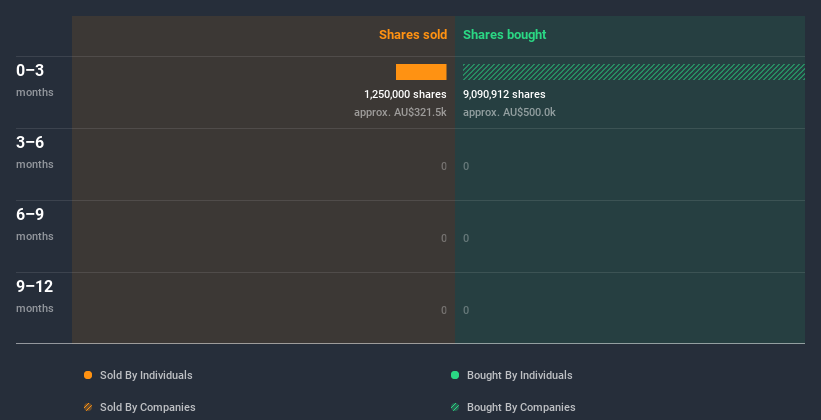
Task: Click the 9,090,912 shares value
Action: tap(504, 94)
